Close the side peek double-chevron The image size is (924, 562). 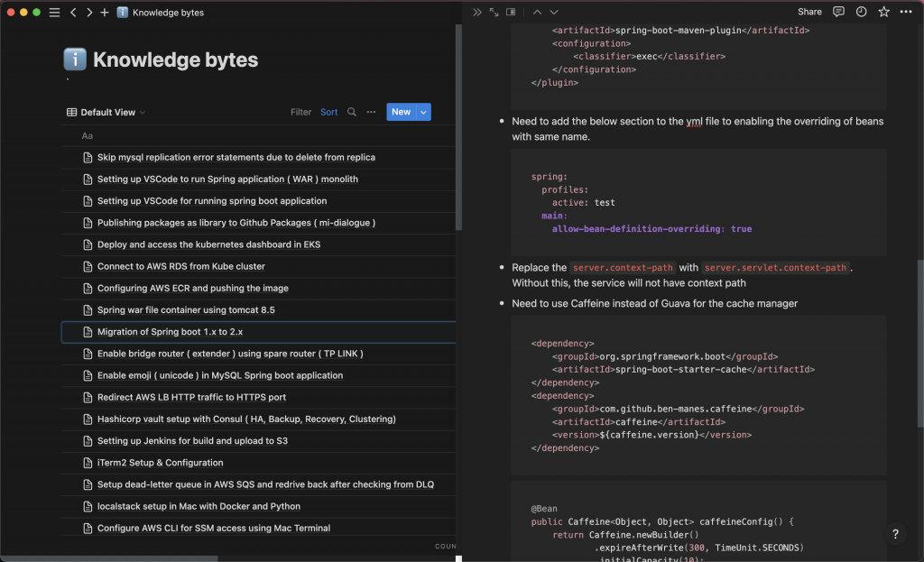coord(476,12)
